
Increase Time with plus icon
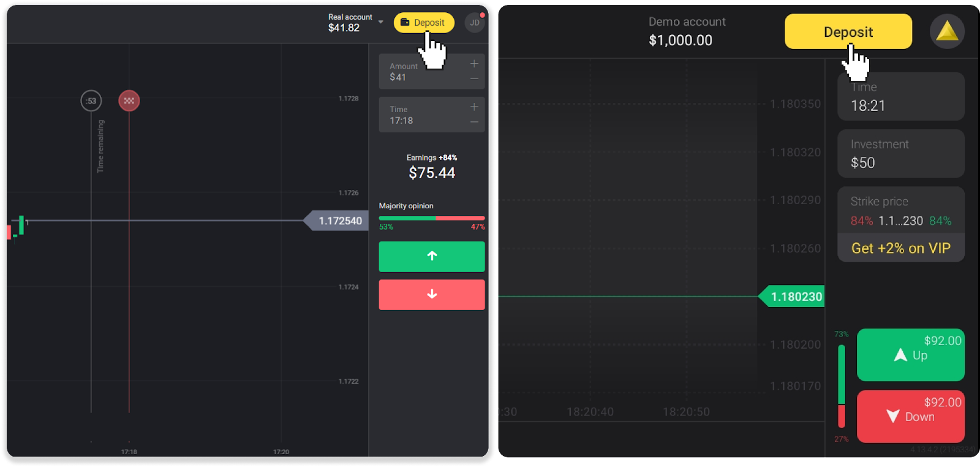pyautogui.click(x=474, y=107)
